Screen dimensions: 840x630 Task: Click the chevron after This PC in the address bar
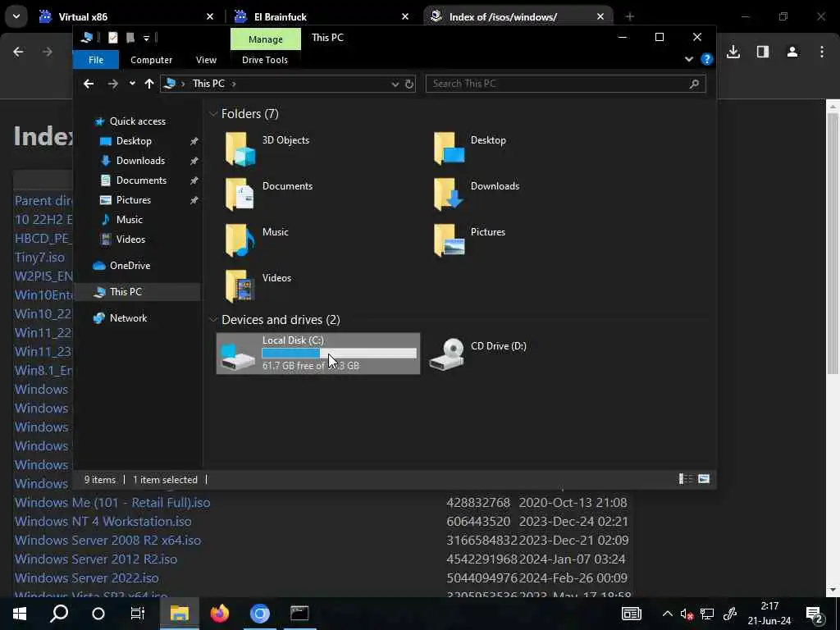pyautogui.click(x=234, y=84)
